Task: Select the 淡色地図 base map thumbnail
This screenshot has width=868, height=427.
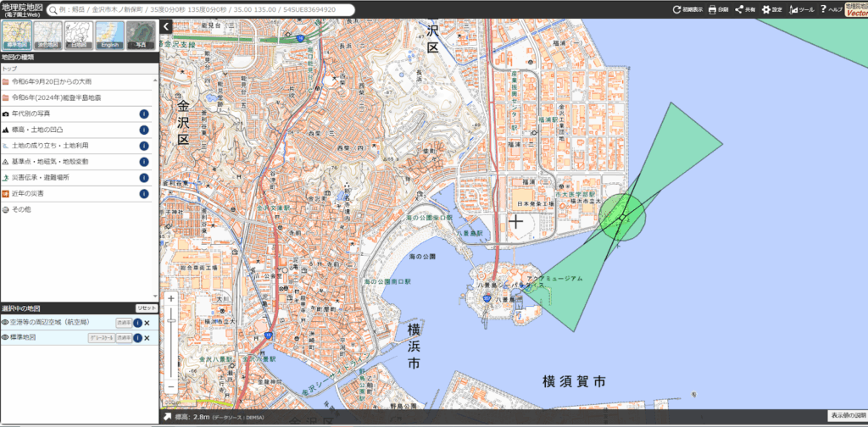Action: 47,36
